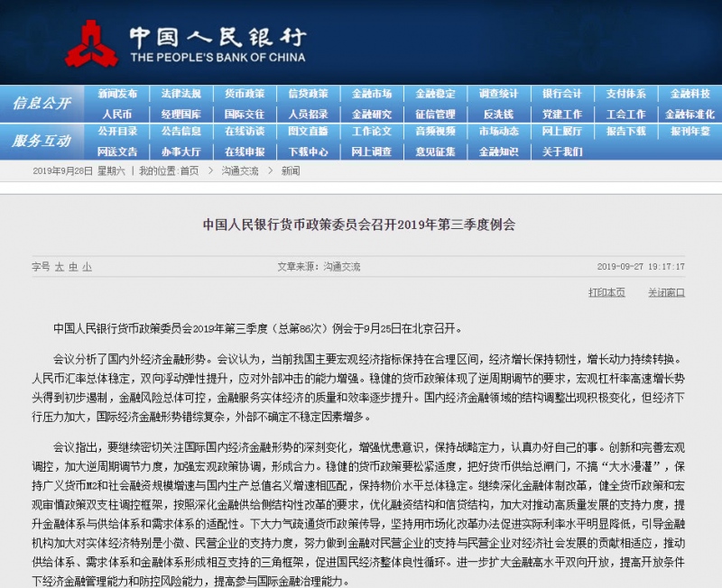Select 金融市场 in navigation bar

pos(372,94)
